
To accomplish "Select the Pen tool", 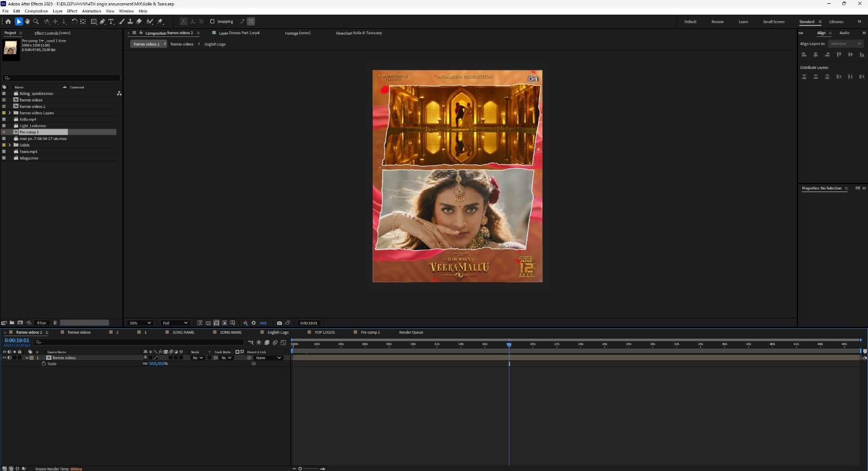I will 103,22.
